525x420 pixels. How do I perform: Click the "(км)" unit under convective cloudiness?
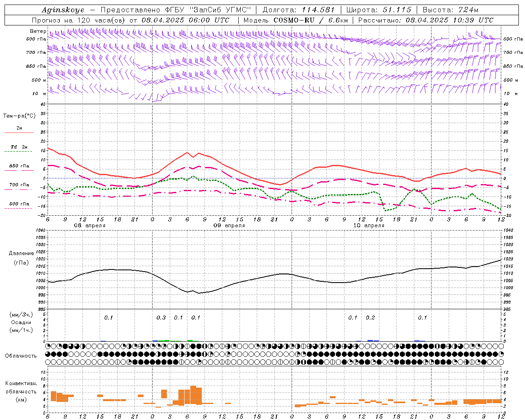tap(21, 399)
